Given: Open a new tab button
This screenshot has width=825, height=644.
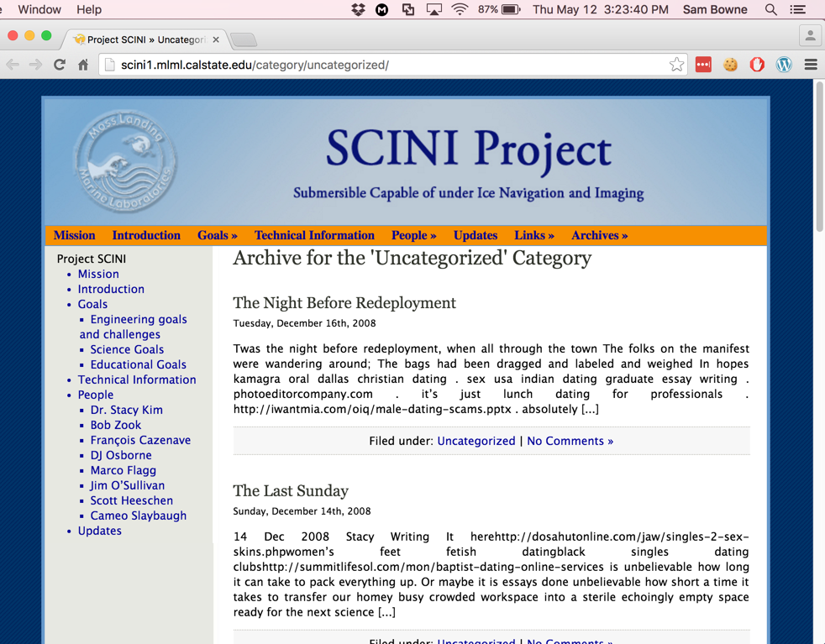Looking at the screenshot, I should [x=243, y=39].
